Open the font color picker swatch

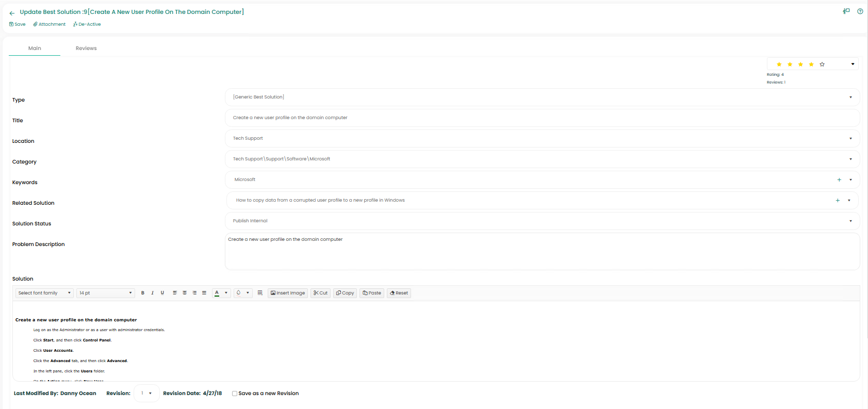coord(217,293)
